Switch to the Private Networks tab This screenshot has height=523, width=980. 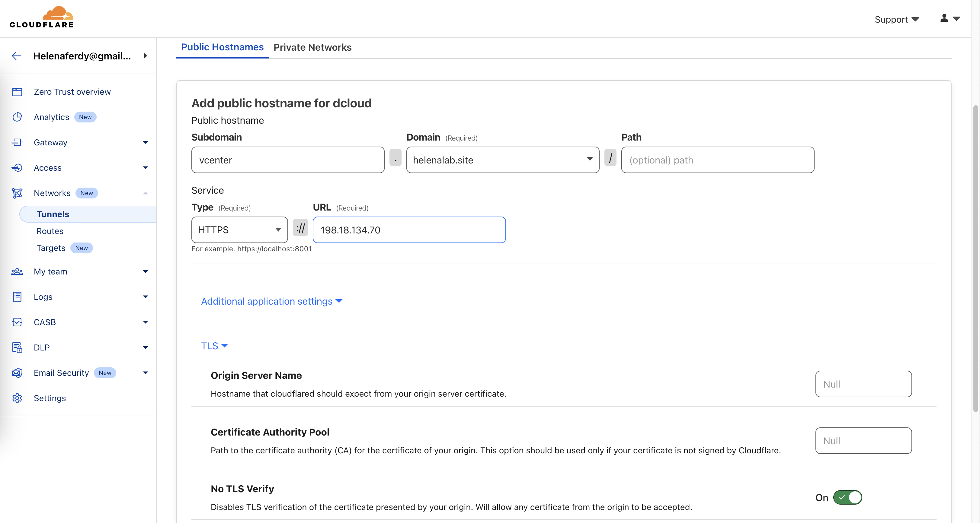point(312,48)
